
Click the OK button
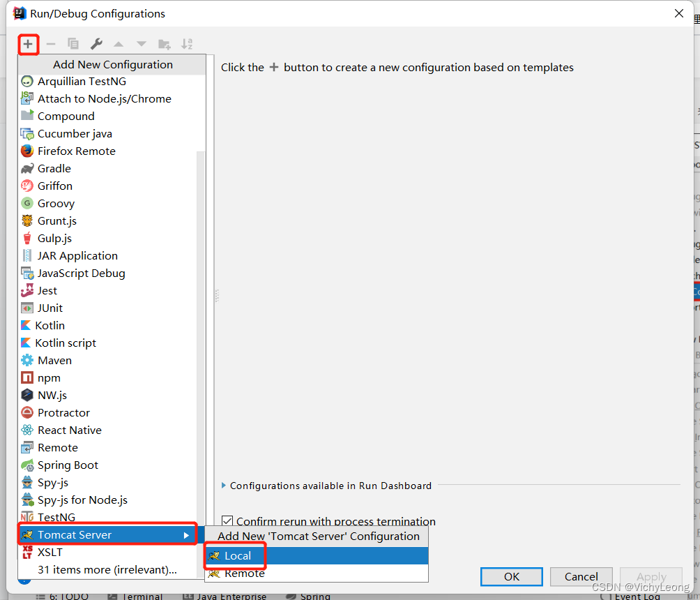(x=512, y=577)
